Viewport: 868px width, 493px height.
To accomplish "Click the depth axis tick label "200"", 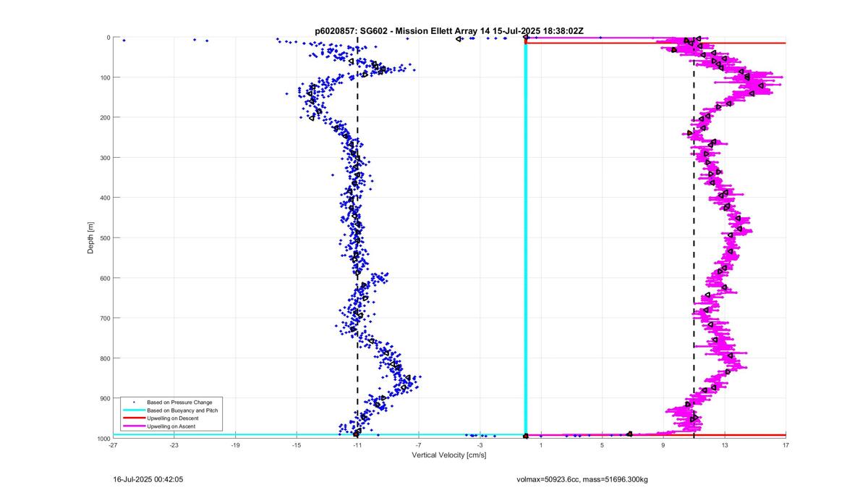I will [104, 117].
